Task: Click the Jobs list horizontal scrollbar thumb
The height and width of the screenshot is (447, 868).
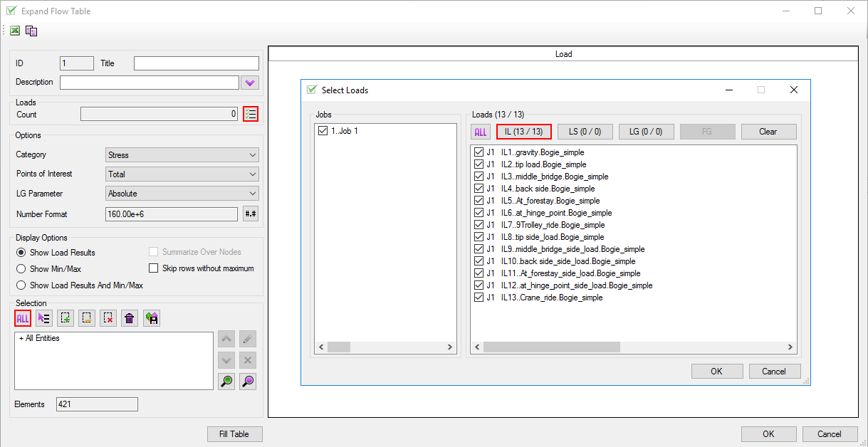Action: click(x=339, y=347)
